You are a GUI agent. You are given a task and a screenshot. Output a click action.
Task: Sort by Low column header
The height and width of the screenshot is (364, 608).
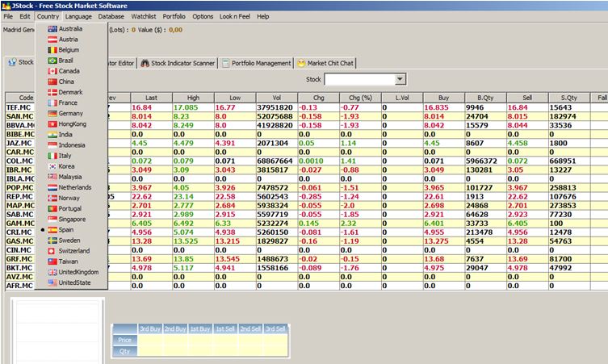(x=235, y=98)
